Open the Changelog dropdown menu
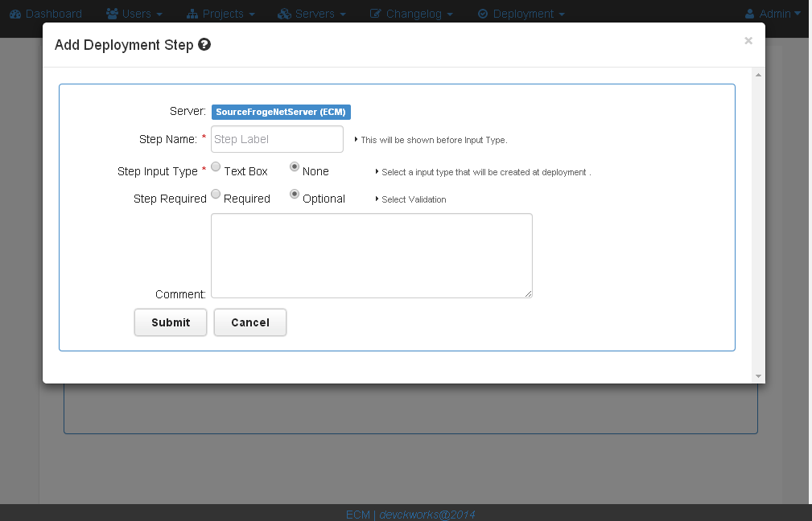 coord(412,13)
